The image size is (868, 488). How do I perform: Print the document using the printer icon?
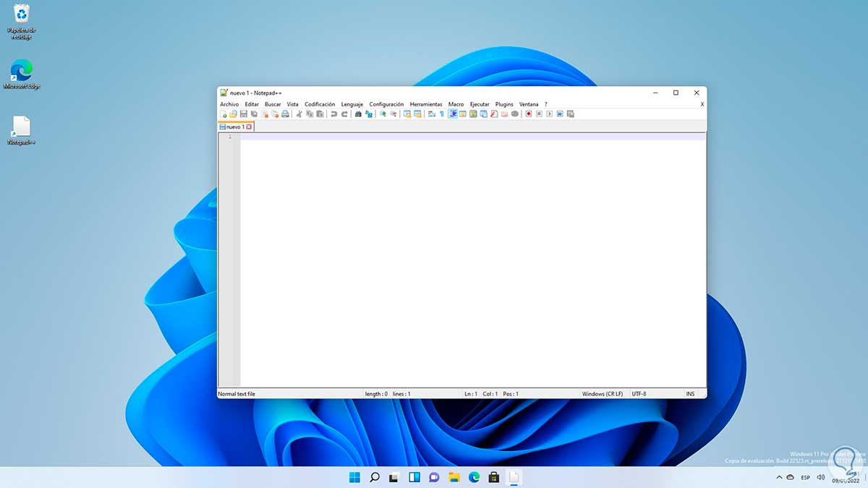pyautogui.click(x=286, y=114)
